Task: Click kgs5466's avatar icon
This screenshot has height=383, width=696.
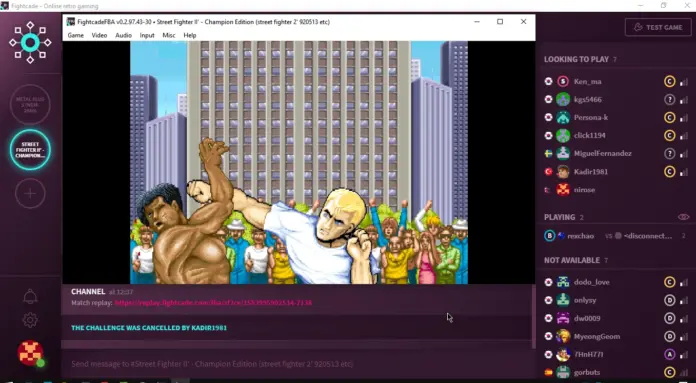Action: pyautogui.click(x=563, y=99)
